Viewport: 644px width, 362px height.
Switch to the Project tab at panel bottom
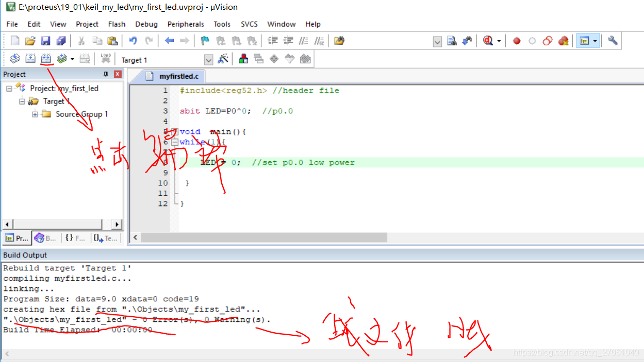[16, 238]
